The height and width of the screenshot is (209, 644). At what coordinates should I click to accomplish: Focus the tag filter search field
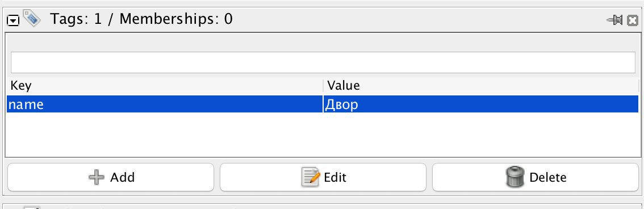click(x=323, y=62)
